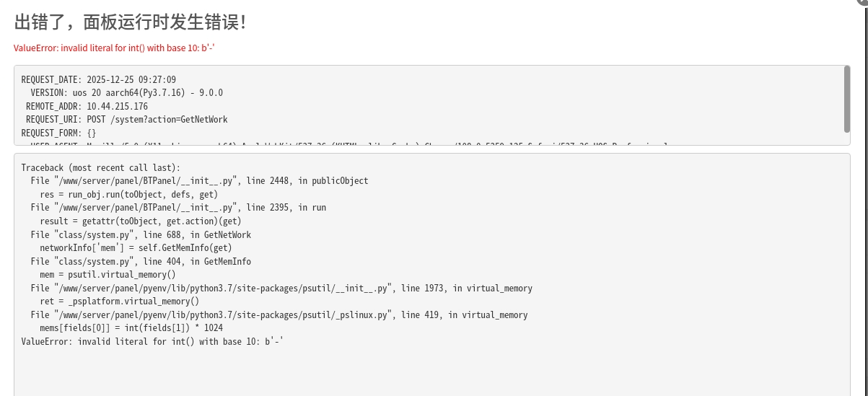Image resolution: width=868 pixels, height=396 pixels.
Task: Click the error heading title
Action: pyautogui.click(x=130, y=22)
